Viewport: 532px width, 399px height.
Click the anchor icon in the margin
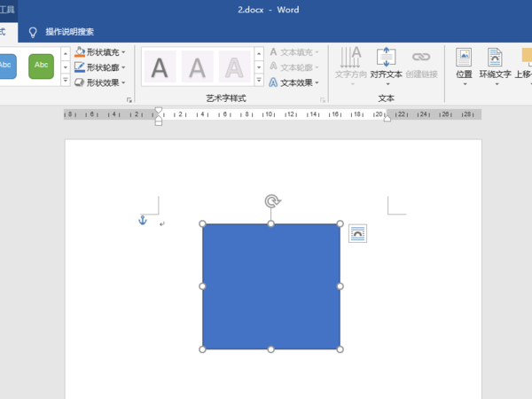(x=143, y=220)
